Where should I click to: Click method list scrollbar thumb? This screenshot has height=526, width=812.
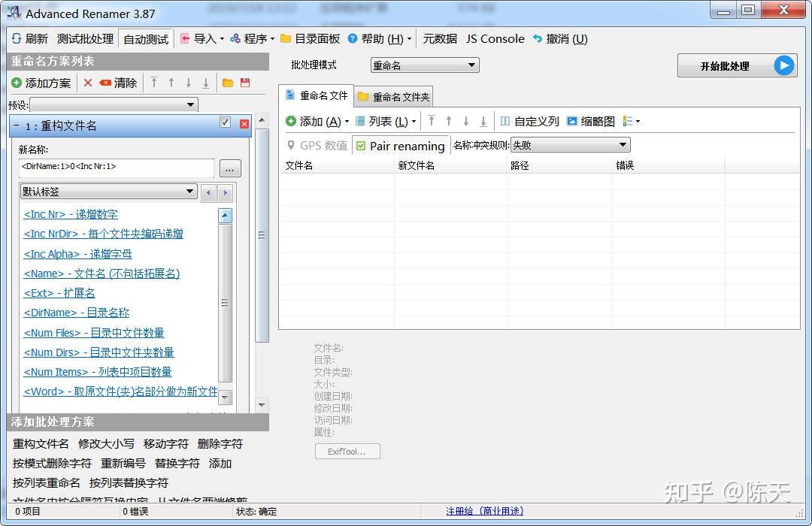[262, 235]
